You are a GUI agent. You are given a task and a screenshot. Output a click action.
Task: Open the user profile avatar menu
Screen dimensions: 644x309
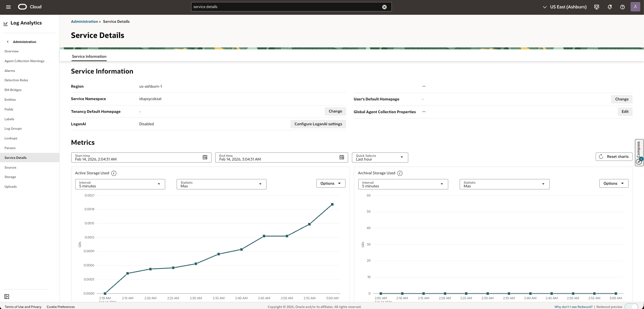pos(635,7)
